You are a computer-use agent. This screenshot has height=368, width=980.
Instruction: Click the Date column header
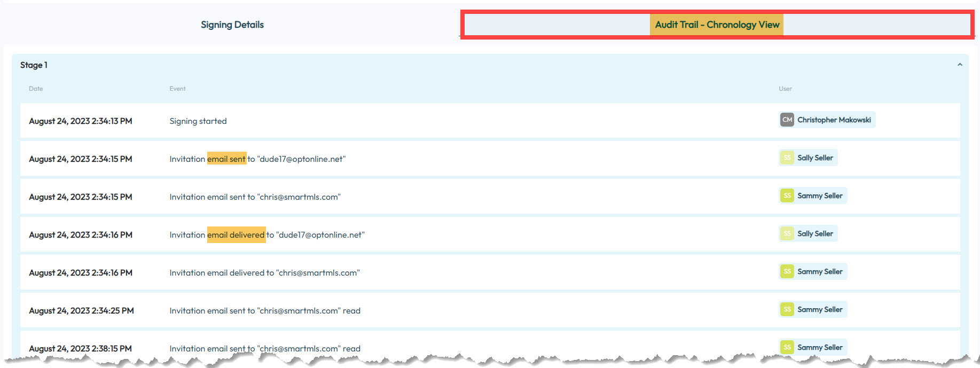pos(36,89)
